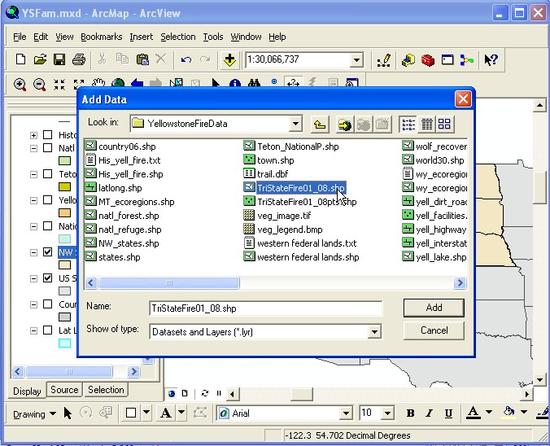Click Up One Level in Add Data
550x446 pixels.
[320, 124]
